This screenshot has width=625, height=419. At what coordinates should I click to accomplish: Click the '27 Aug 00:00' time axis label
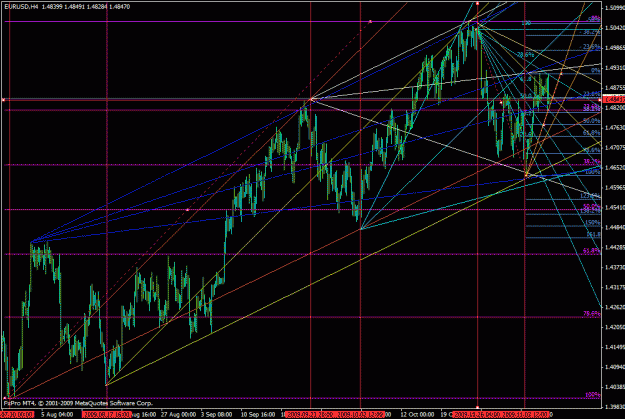(x=179, y=415)
